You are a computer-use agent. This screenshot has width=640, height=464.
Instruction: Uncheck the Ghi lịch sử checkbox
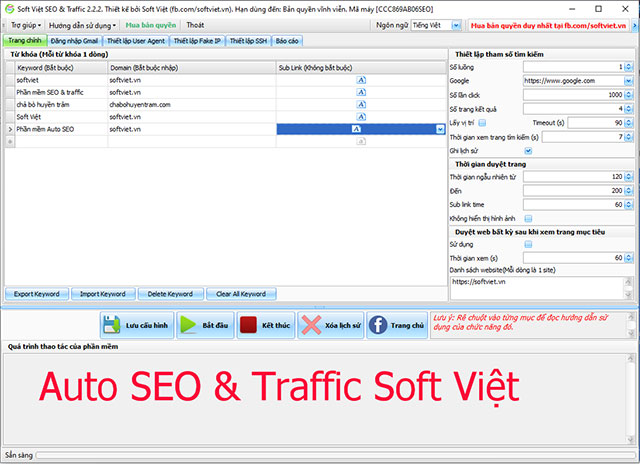528,151
